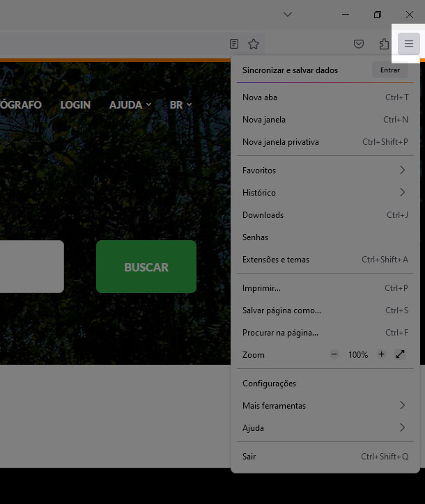This screenshot has height=504, width=425.
Task: Expand the Favoritos submenu
Action: pos(325,171)
